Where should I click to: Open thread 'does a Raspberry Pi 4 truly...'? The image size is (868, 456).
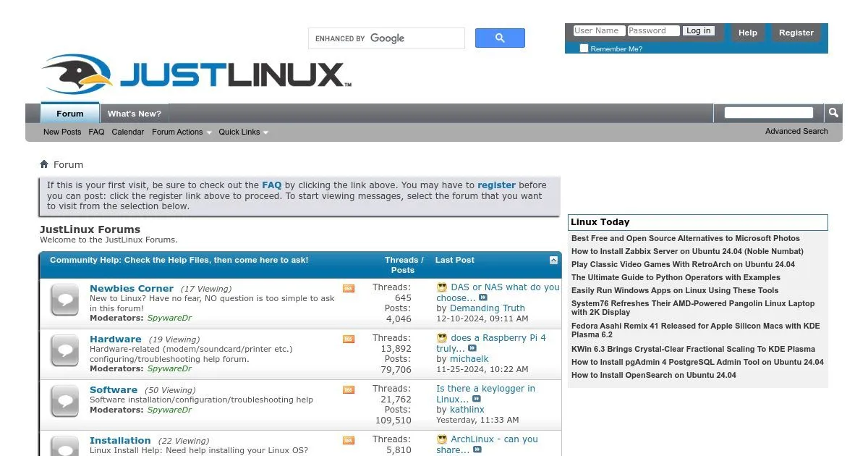click(x=491, y=343)
